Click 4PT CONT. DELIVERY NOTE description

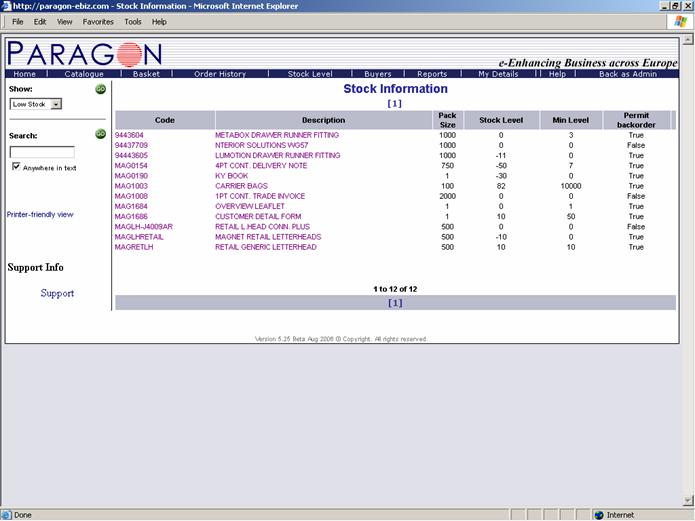[261, 165]
